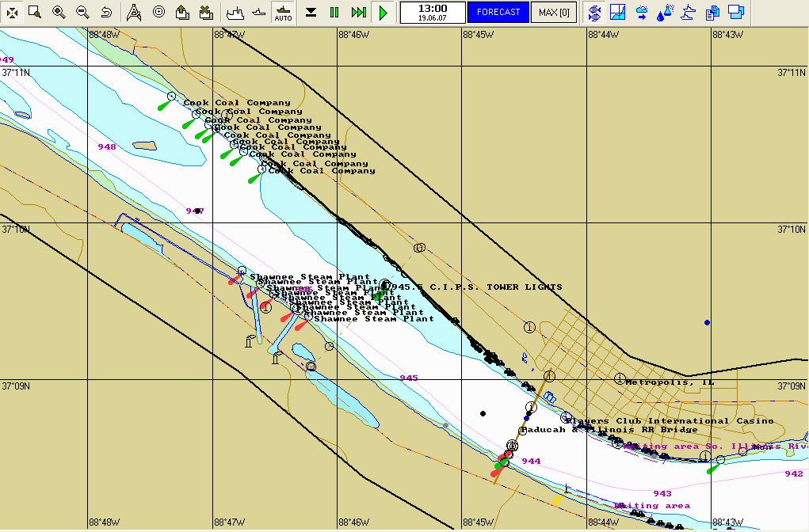Image resolution: width=809 pixels, height=532 pixels.
Task: Click river mile marker 943
Action: point(662,494)
